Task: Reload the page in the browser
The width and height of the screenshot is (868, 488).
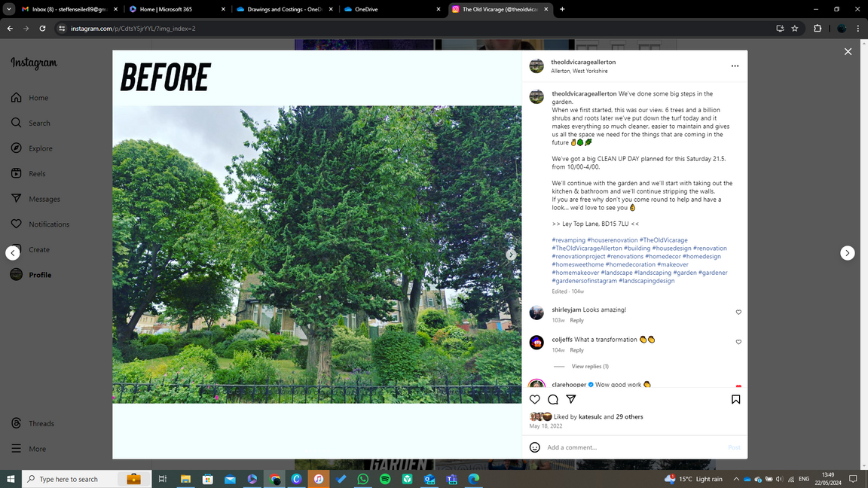Action: [42, 28]
